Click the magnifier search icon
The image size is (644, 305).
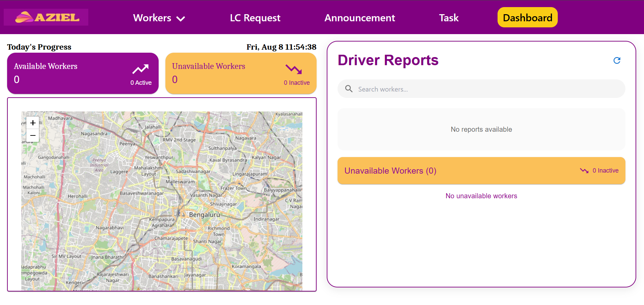(349, 89)
